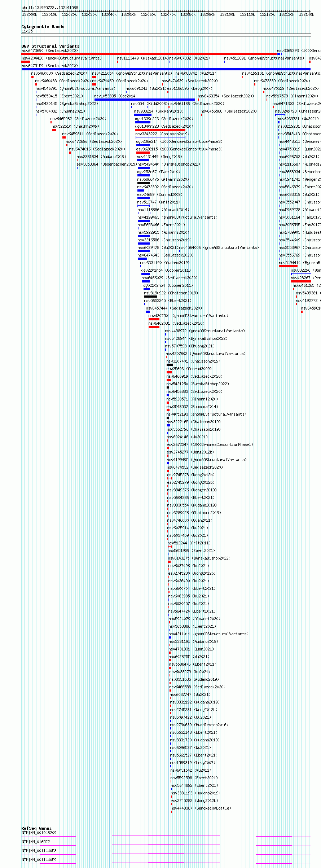Image resolution: width=321 pixels, height=868 pixels.
Task: Open variant nsv1113449 (Alsmadi2014)
Action: coord(142,58)
